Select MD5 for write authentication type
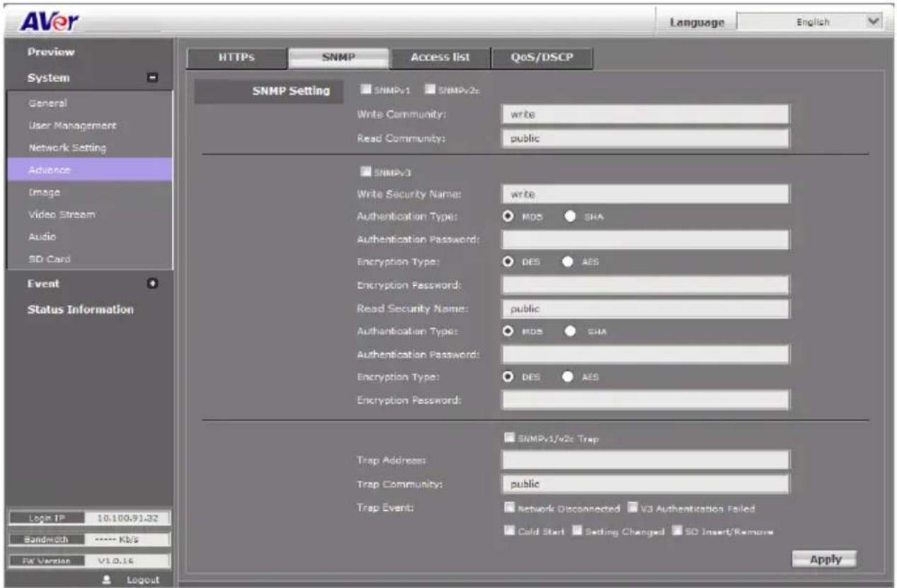Viewport: 897px width, 588px height. [x=508, y=217]
